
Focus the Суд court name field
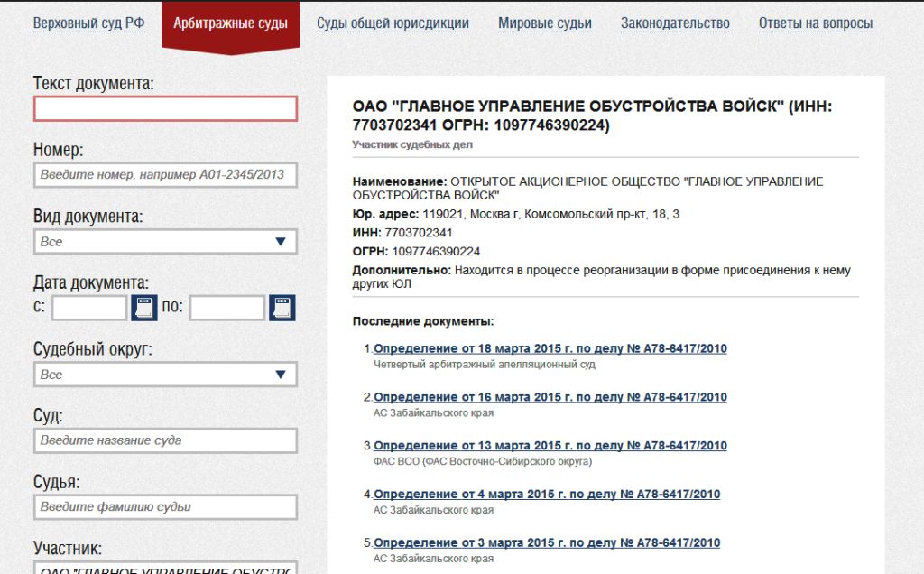[x=165, y=440]
